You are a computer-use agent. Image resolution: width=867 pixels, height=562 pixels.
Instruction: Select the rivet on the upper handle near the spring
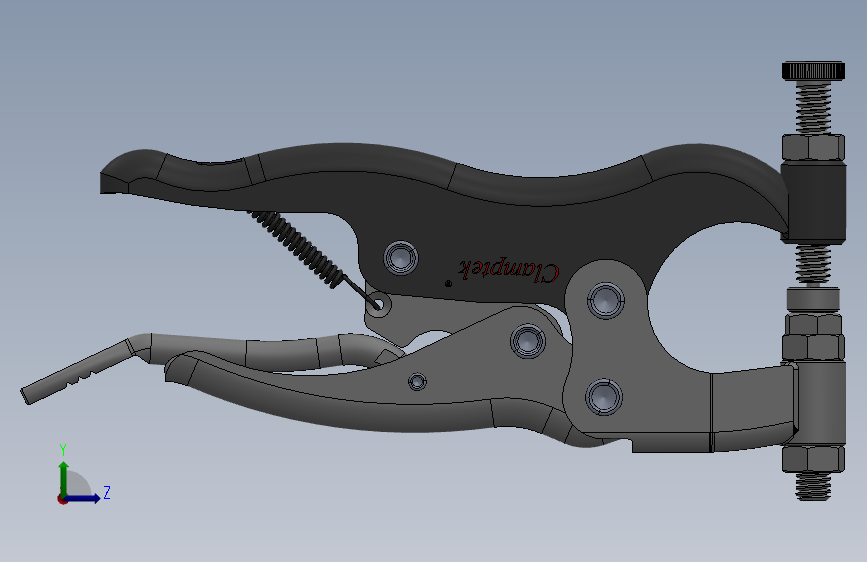pyautogui.click(x=401, y=258)
